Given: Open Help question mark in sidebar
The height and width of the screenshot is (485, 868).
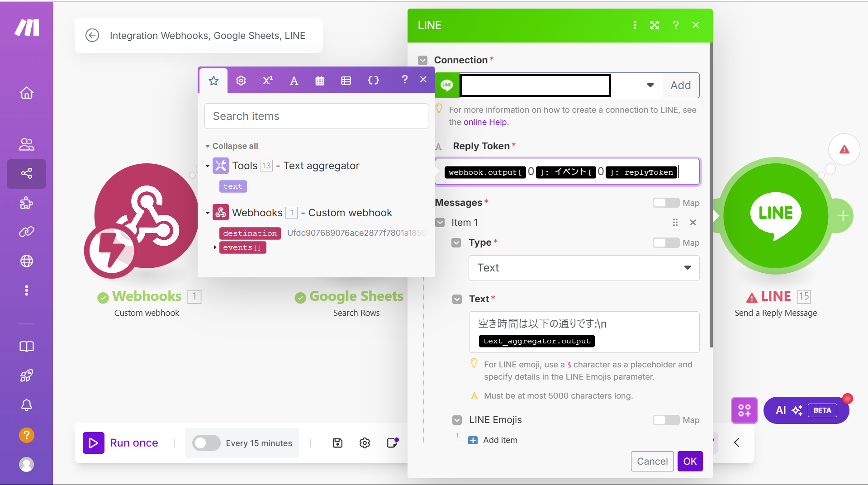Looking at the screenshot, I should pyautogui.click(x=27, y=435).
